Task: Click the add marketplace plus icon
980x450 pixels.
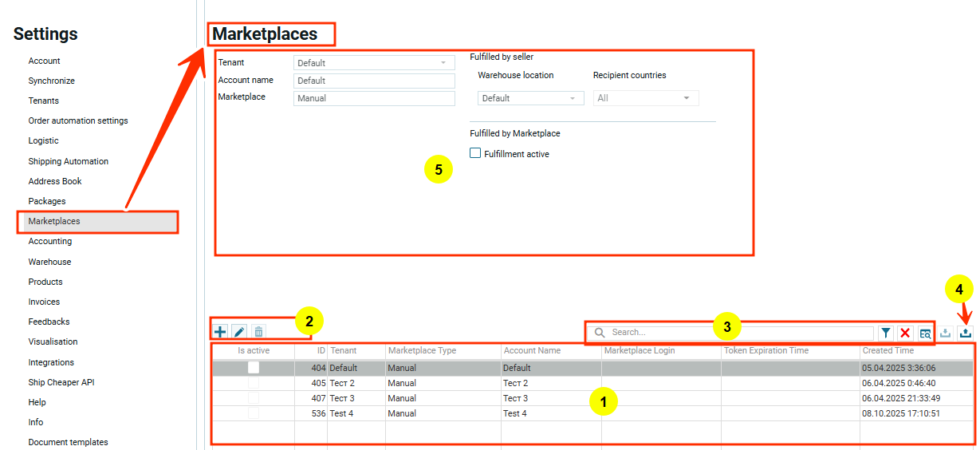Action: point(221,331)
